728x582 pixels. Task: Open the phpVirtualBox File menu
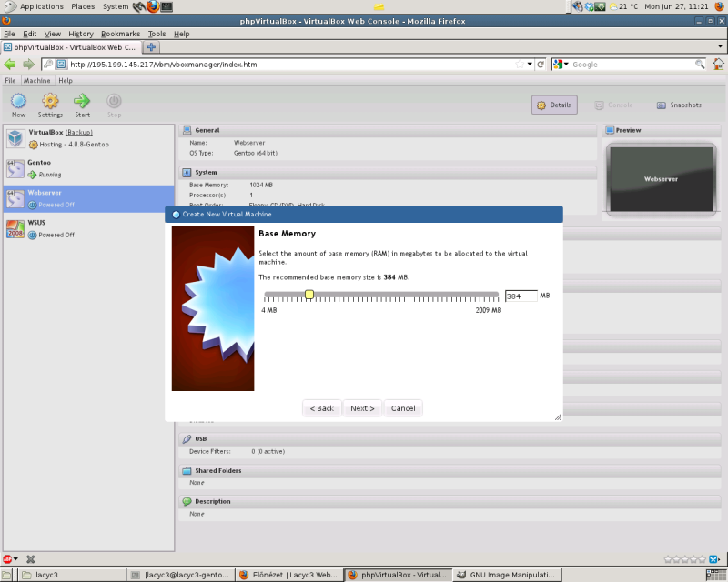(x=10, y=80)
